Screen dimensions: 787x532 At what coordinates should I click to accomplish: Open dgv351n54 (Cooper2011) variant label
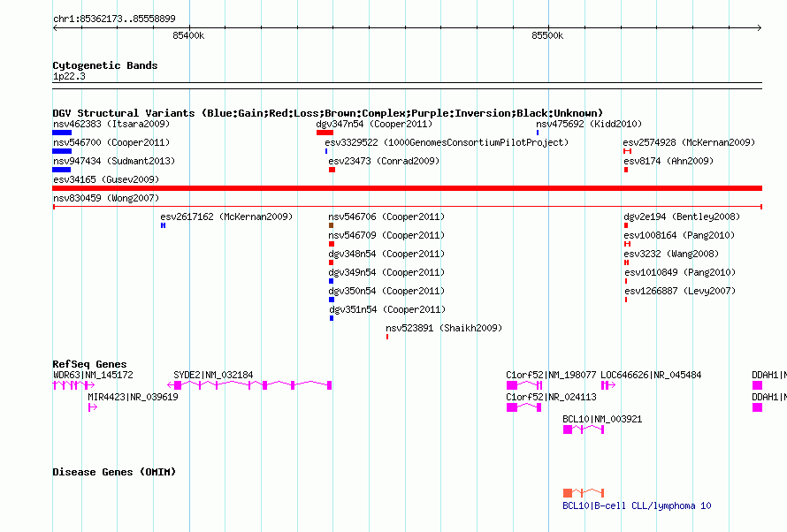pyautogui.click(x=387, y=309)
